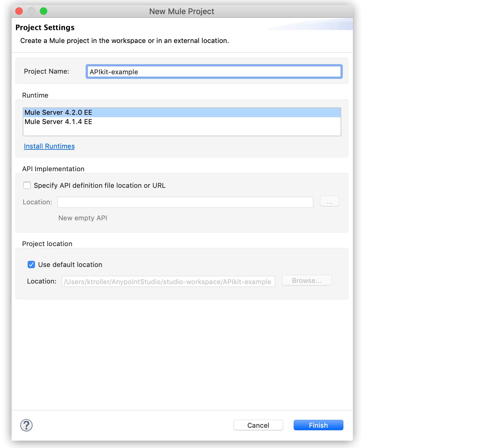Click the New empty API text
This screenshot has width=491, height=448.
pyautogui.click(x=83, y=218)
